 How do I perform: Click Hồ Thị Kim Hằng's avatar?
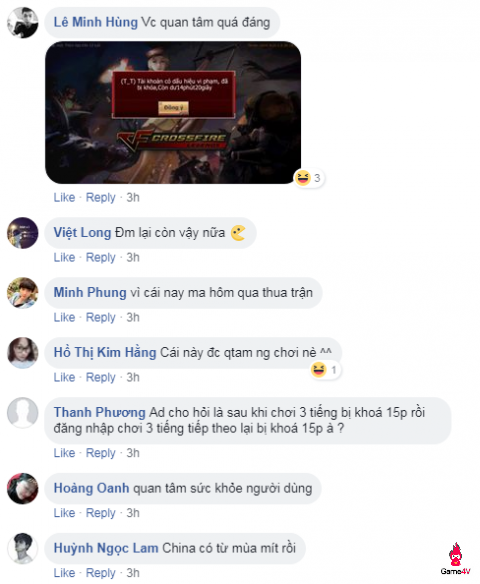click(x=23, y=353)
